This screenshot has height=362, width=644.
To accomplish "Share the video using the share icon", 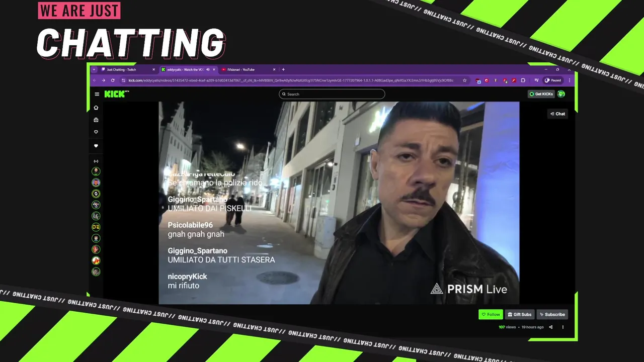I will 550,327.
